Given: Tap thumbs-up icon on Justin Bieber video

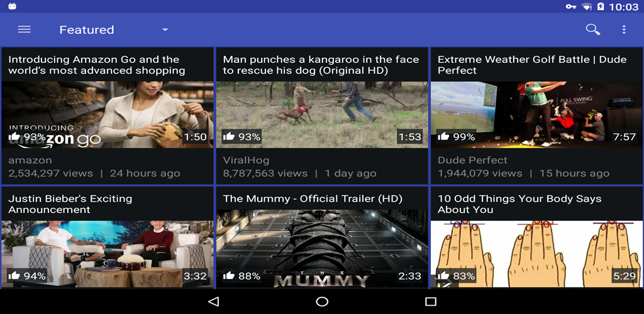Looking at the screenshot, I should pos(14,276).
